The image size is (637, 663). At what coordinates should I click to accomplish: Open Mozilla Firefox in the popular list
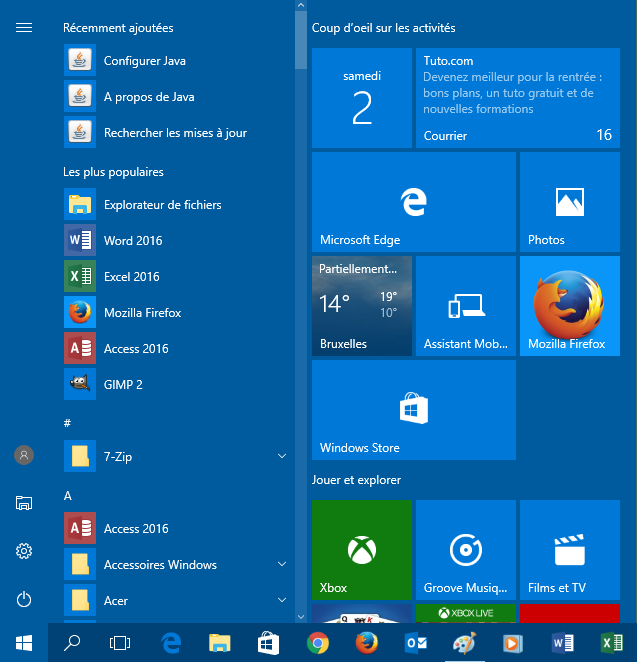point(175,312)
